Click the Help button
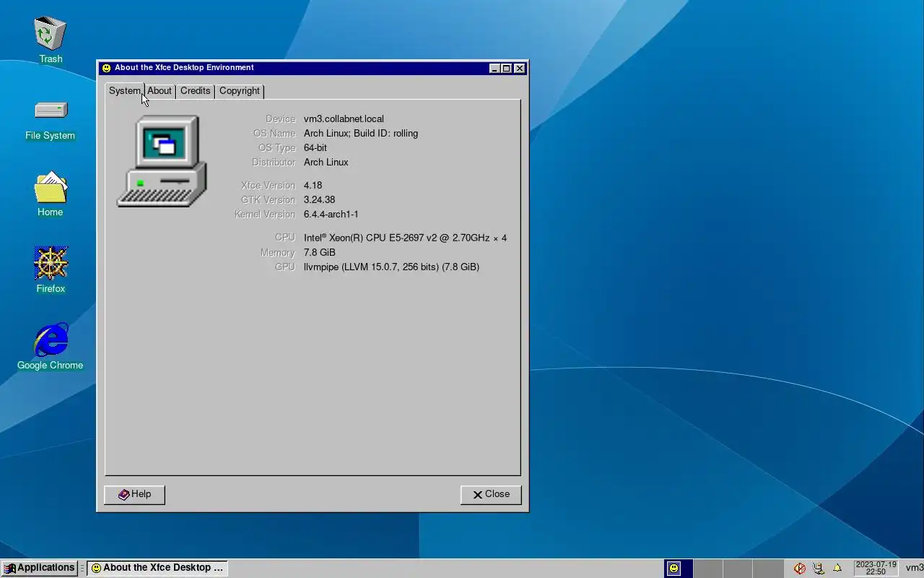The image size is (924, 578). (134, 494)
